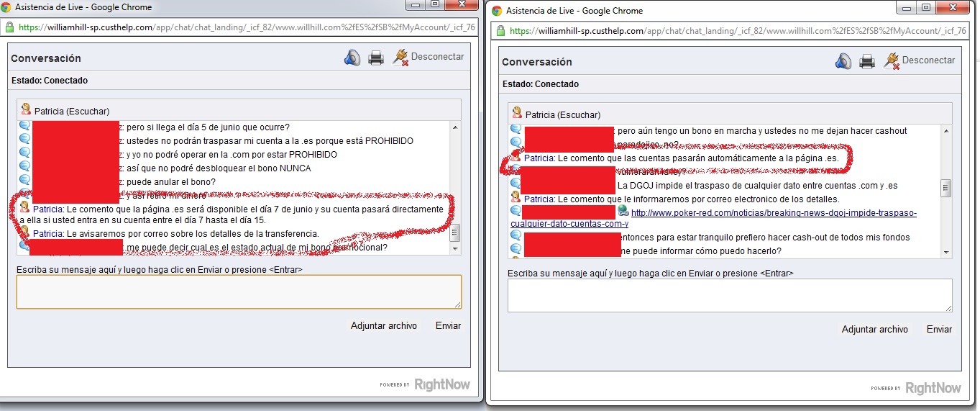Image resolution: width=980 pixels, height=411 pixels.
Task: Click 'Conversación' heading in left window
Action: click(46, 58)
